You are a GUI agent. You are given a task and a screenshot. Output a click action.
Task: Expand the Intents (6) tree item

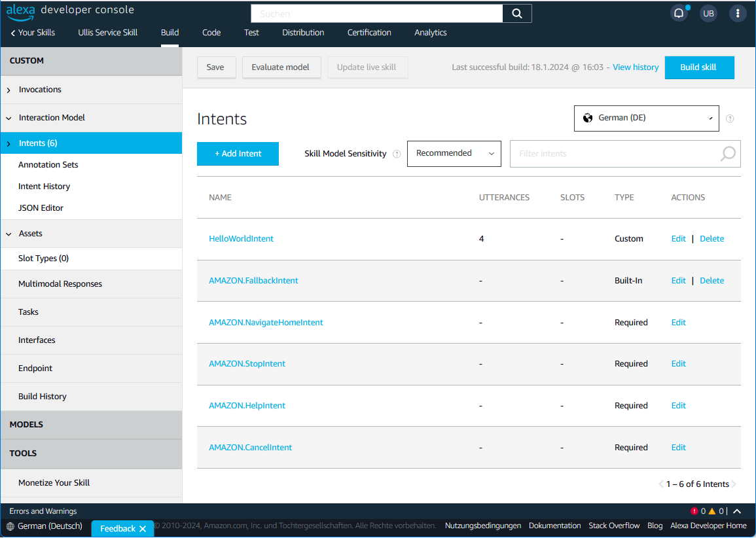tap(9, 143)
